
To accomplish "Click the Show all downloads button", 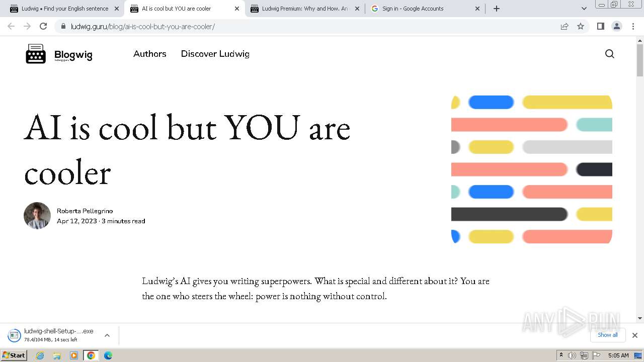I will [608, 335].
